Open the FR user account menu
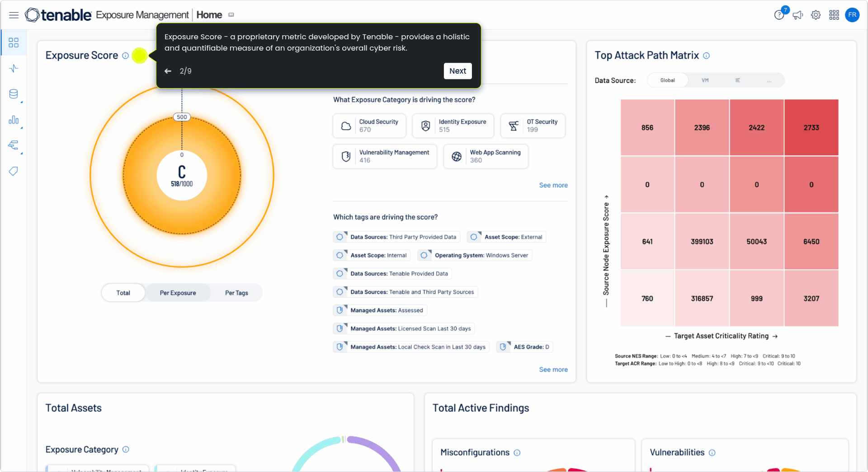The image size is (868, 472). [x=852, y=15]
